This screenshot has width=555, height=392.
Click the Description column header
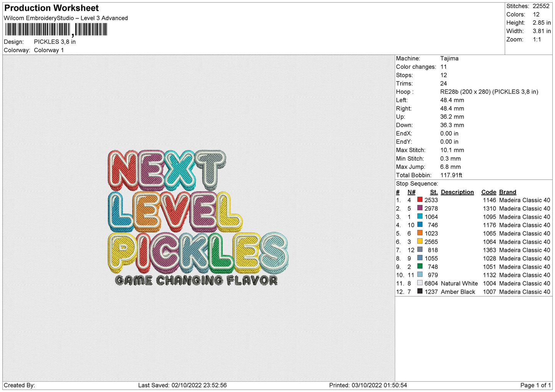tap(457, 192)
